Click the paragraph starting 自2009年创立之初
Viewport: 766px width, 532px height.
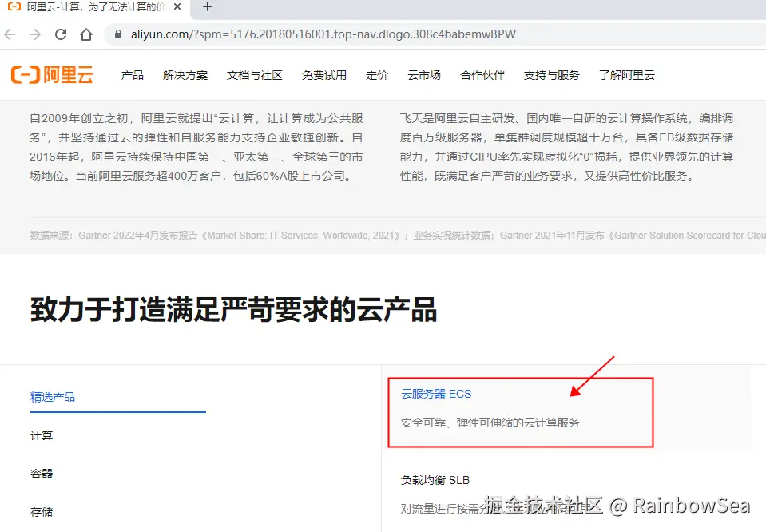tap(196, 147)
